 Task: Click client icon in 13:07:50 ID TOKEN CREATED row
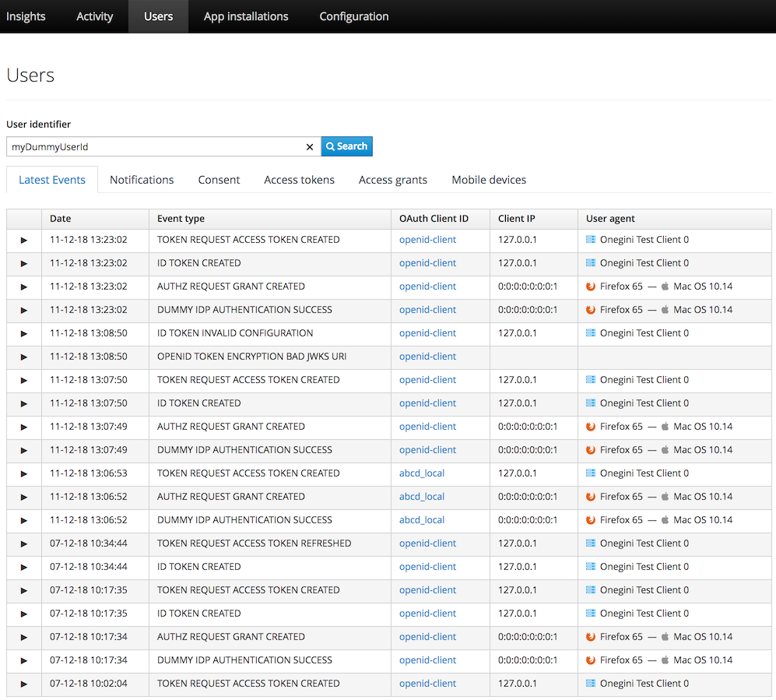591,403
